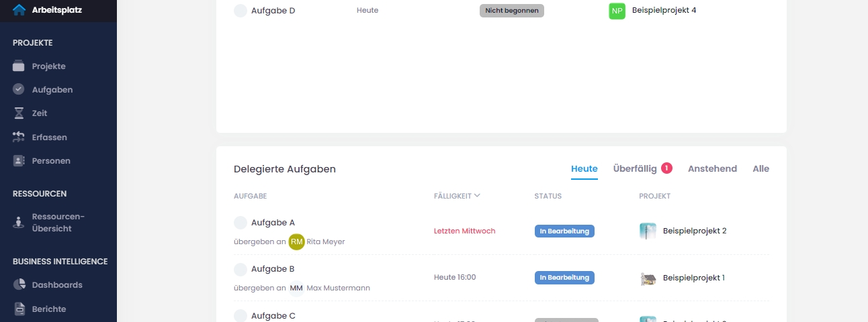The image size is (868, 322).
Task: Toggle completion circle for Aufgabe A
Action: (241, 223)
